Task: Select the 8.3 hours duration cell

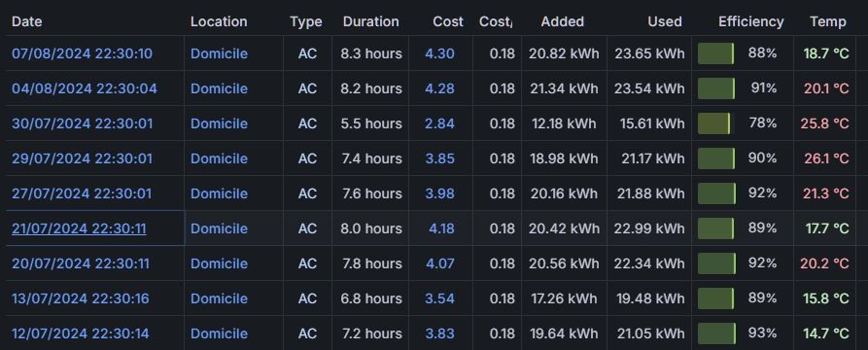Action: tap(371, 53)
